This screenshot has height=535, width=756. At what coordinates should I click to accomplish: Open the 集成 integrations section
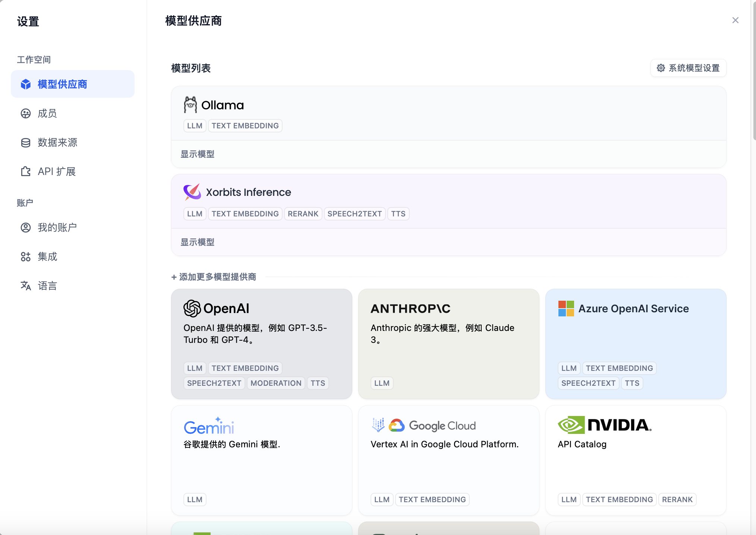point(47,257)
